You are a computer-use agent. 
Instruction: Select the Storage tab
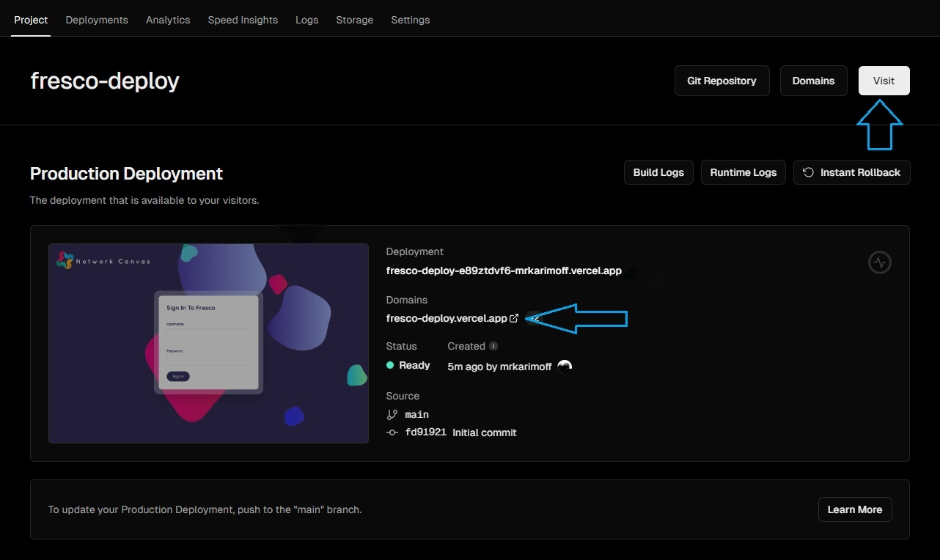354,20
